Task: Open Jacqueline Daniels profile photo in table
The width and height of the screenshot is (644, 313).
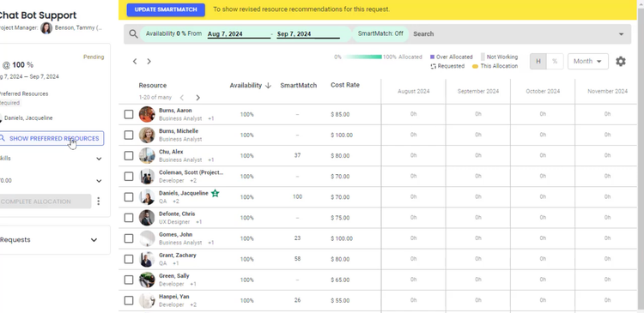Action: (147, 197)
